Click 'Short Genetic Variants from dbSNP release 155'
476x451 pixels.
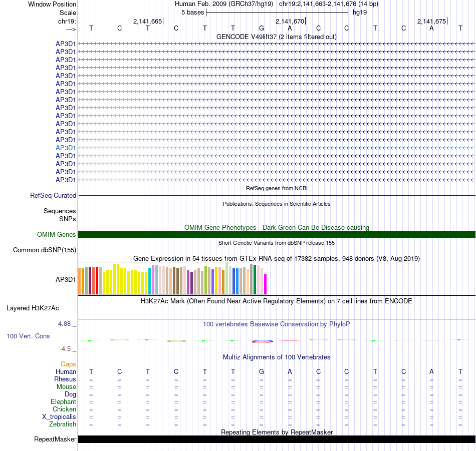tap(277, 243)
